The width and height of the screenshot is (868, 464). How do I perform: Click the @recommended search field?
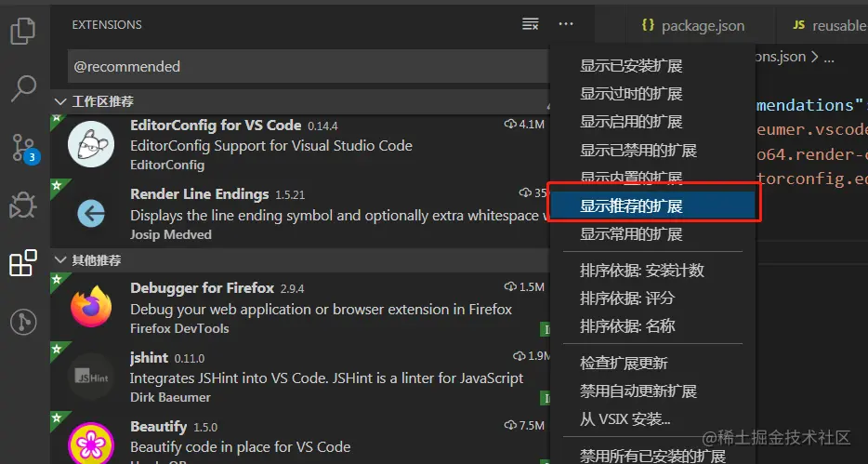tap(309, 66)
